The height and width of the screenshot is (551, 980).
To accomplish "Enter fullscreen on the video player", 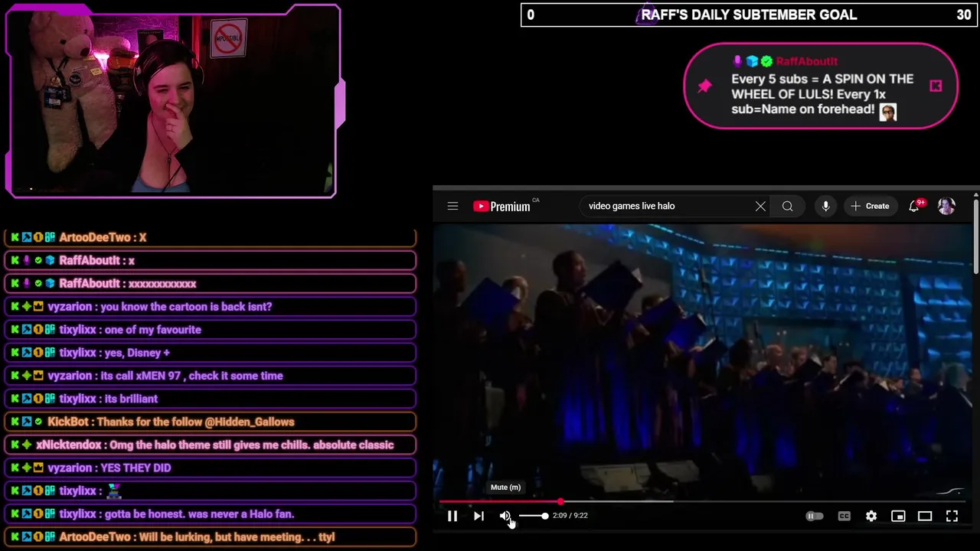I will tap(952, 516).
